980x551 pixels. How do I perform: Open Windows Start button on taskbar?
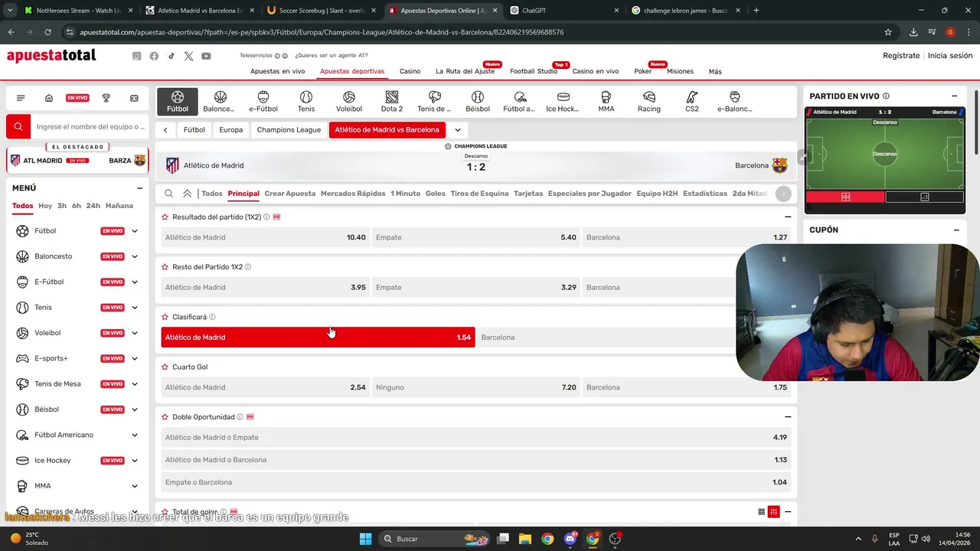point(365,539)
